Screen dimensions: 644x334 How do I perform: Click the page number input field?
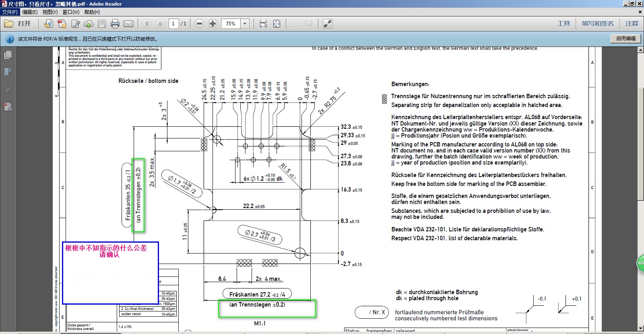tap(173, 24)
